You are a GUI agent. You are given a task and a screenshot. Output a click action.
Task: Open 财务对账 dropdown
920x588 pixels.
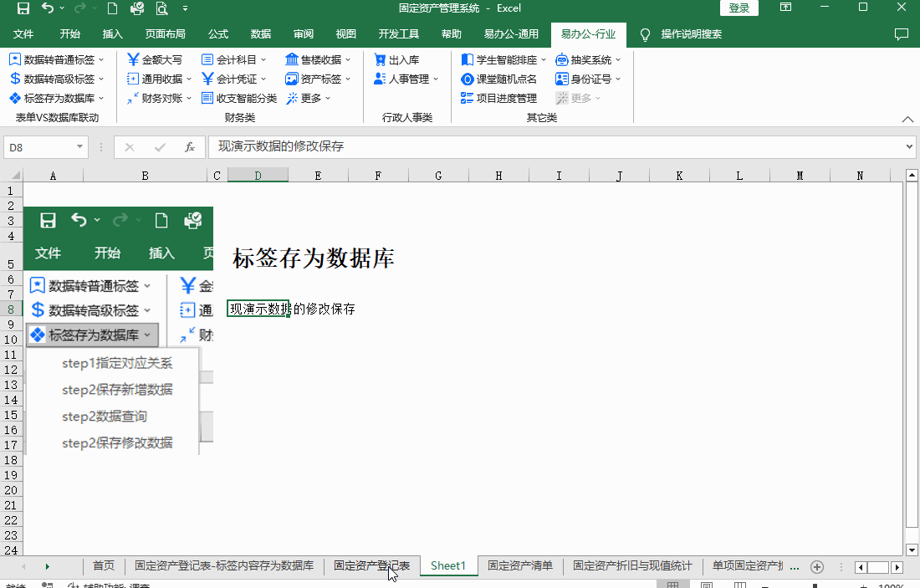159,98
